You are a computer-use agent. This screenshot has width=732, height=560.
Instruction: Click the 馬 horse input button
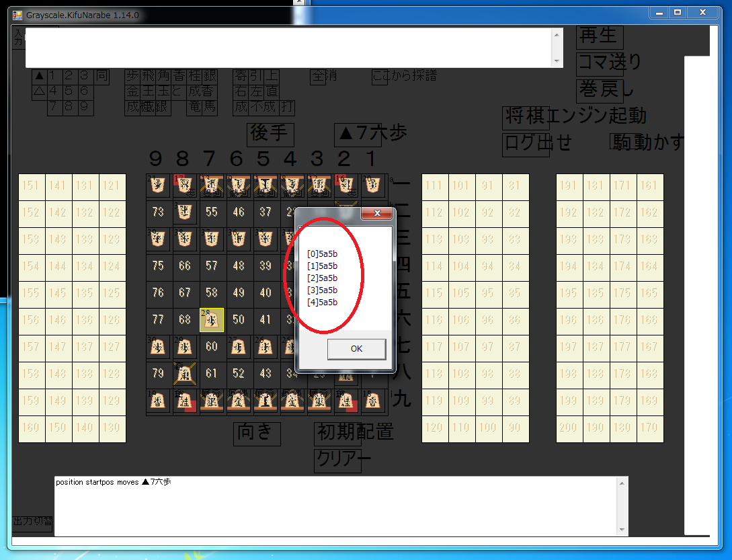(210, 107)
